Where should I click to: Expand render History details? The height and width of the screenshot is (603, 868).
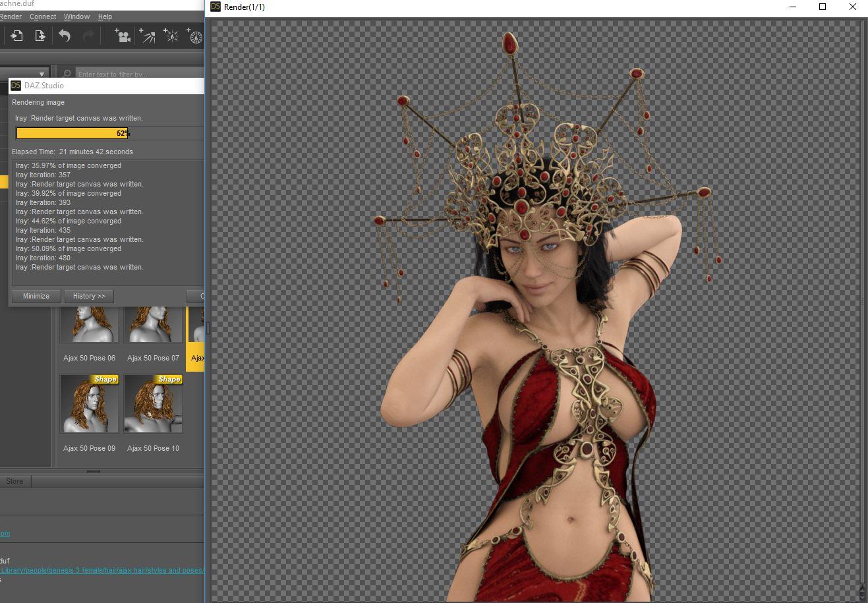89,296
